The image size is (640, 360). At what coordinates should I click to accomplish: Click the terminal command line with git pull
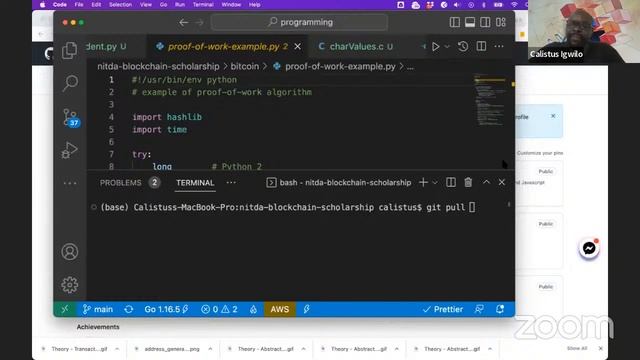tap(287, 207)
